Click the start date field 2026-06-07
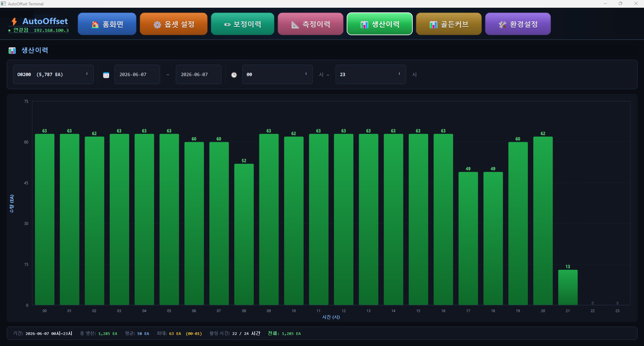 (137, 74)
